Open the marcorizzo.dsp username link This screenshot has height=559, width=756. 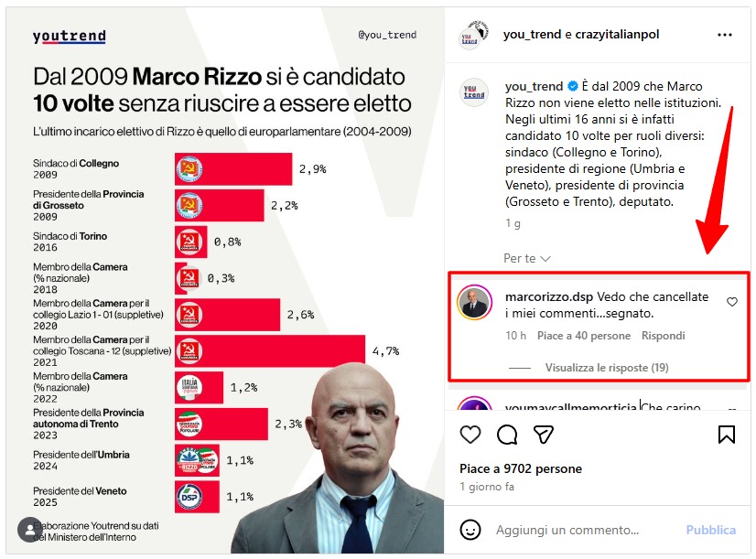[549, 297]
